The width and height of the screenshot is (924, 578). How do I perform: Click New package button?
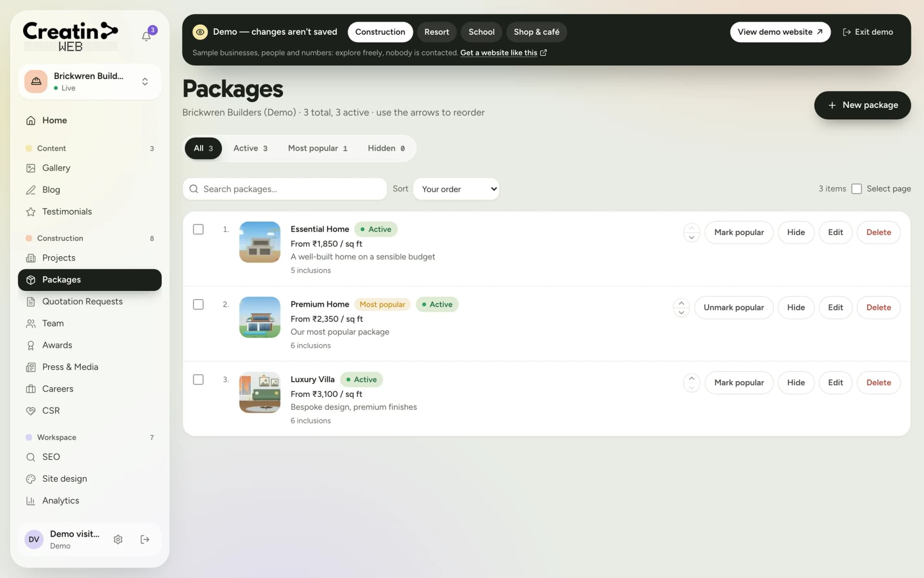(862, 105)
